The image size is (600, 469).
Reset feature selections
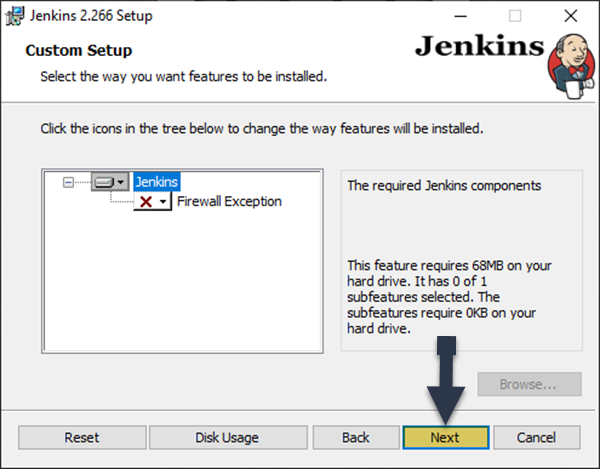point(82,437)
